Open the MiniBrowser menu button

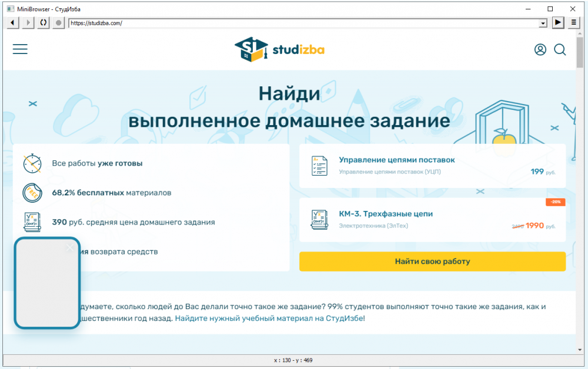point(573,23)
